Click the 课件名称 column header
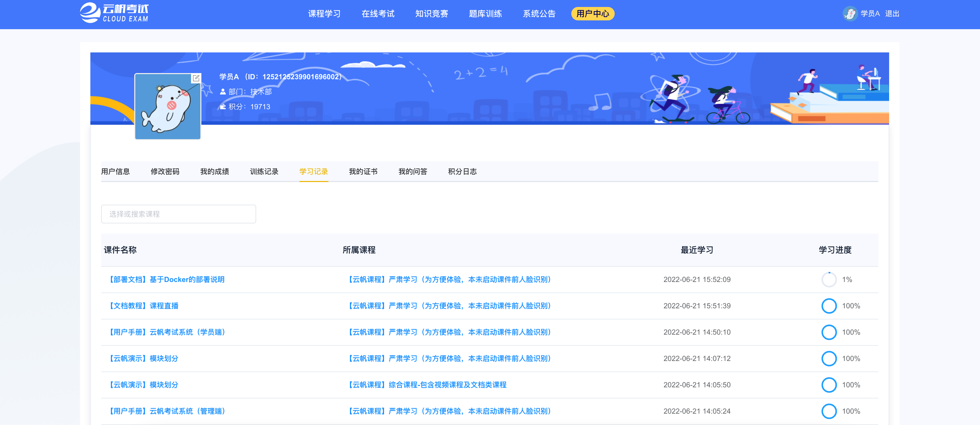 point(120,250)
